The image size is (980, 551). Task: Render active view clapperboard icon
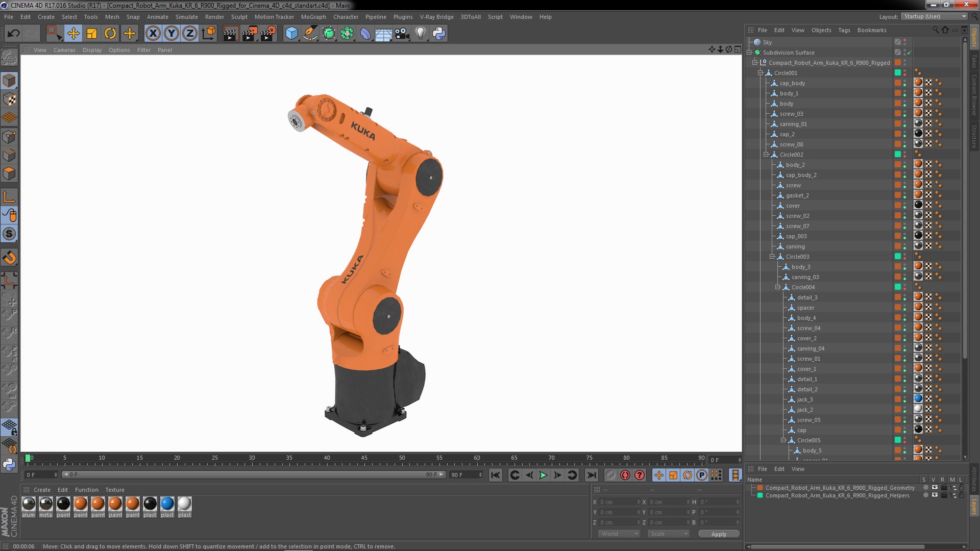(231, 34)
